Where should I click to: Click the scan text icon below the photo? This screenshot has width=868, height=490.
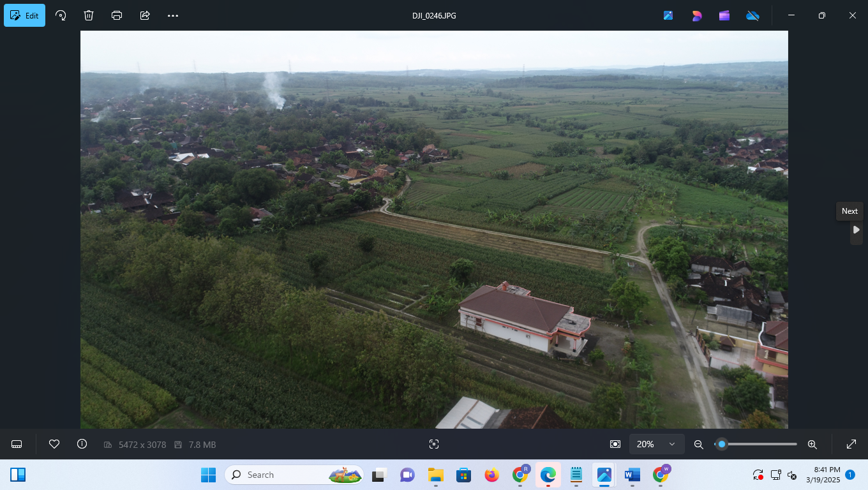[434, 444]
